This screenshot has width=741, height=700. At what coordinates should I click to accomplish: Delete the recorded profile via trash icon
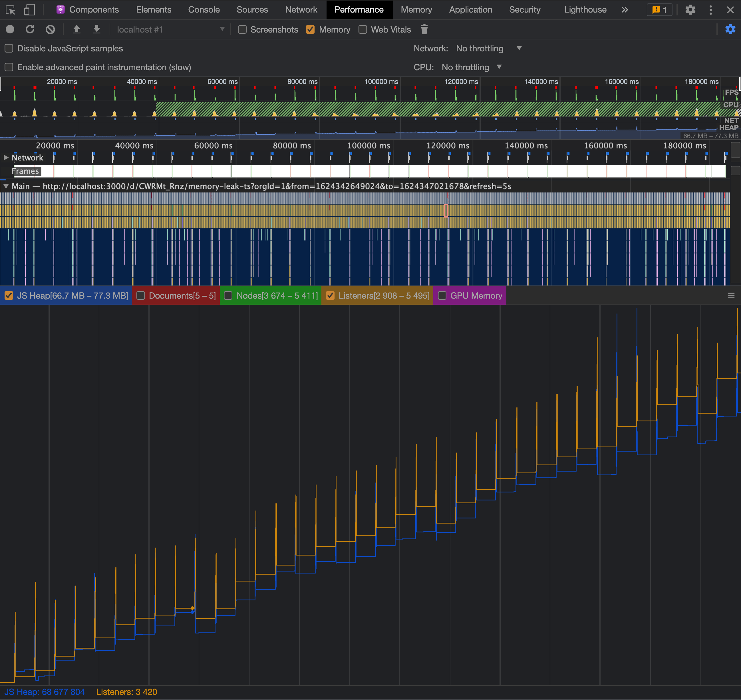[424, 29]
